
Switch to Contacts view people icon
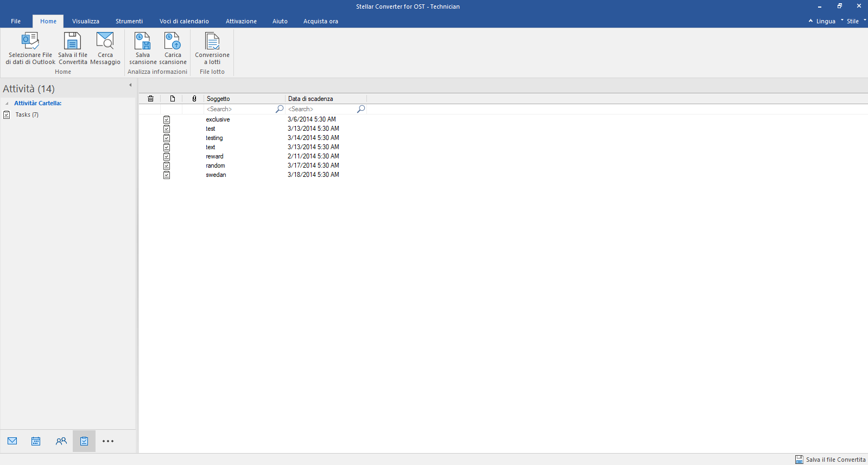pyautogui.click(x=61, y=441)
